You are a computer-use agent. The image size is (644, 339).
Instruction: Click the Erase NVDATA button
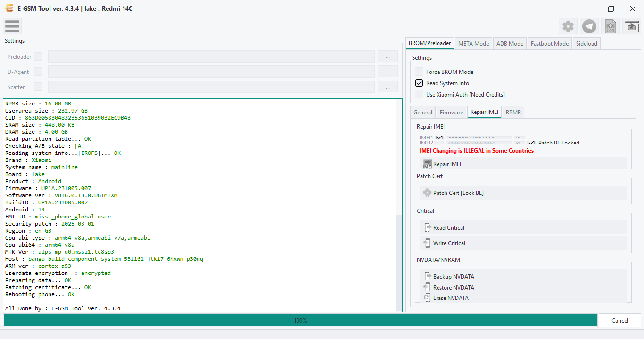tap(523, 298)
